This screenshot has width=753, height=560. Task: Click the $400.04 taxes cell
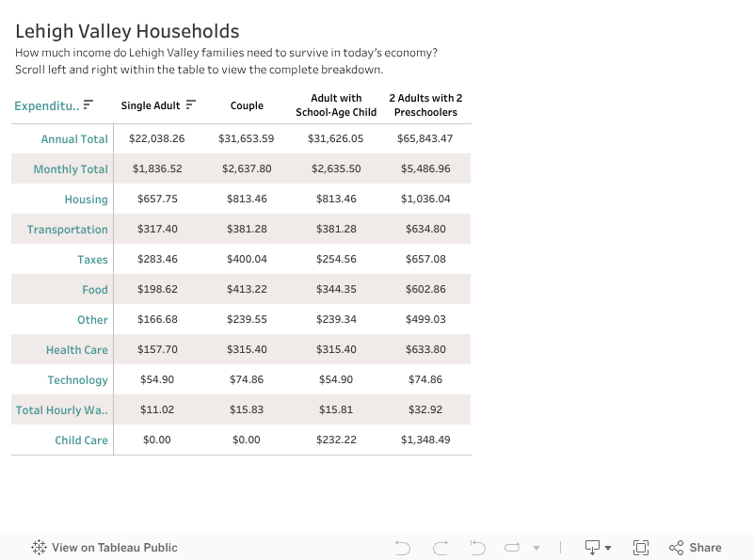tap(247, 260)
